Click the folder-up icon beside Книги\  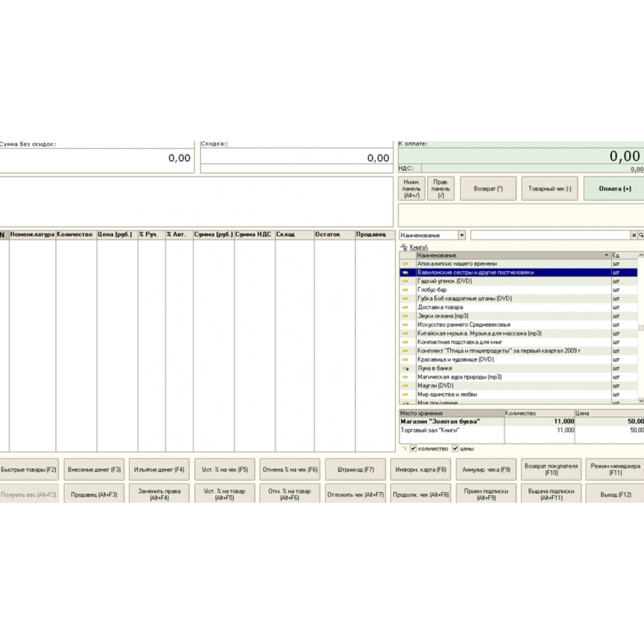coord(404,247)
